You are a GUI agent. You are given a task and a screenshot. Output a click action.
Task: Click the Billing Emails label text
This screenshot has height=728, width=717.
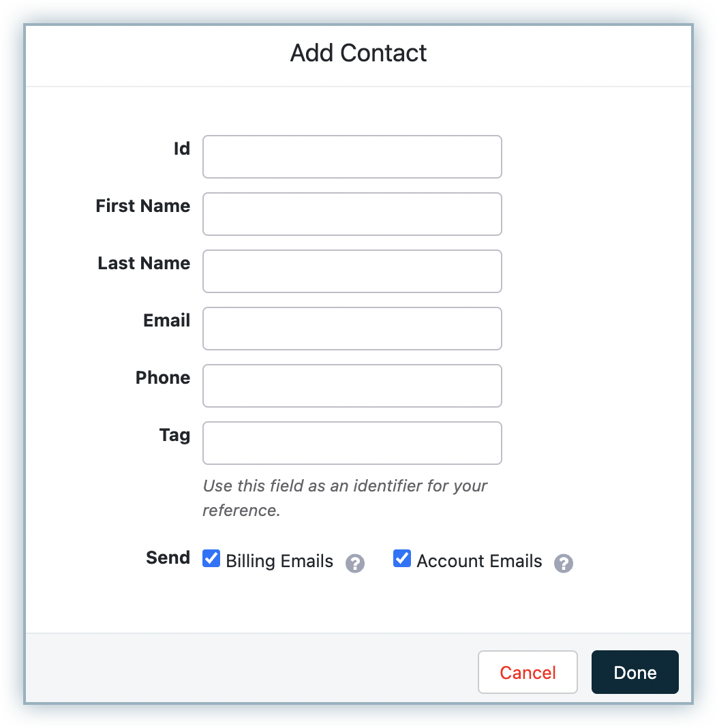click(x=279, y=561)
